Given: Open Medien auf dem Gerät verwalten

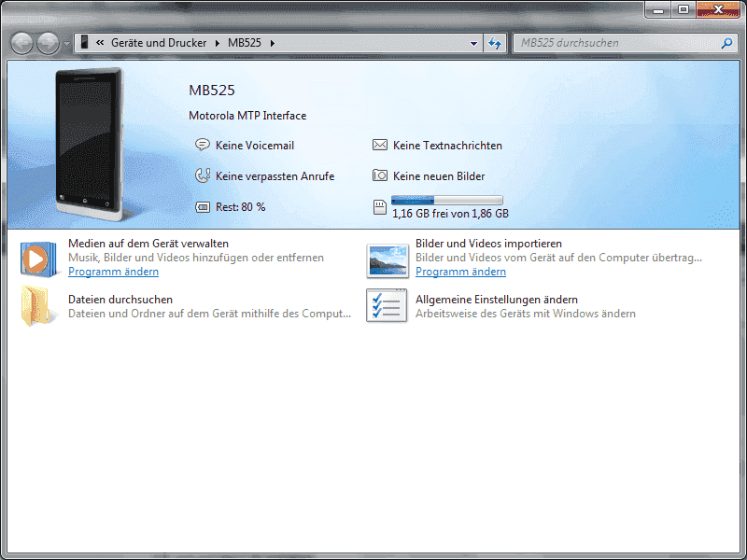Looking at the screenshot, I should click(x=148, y=244).
